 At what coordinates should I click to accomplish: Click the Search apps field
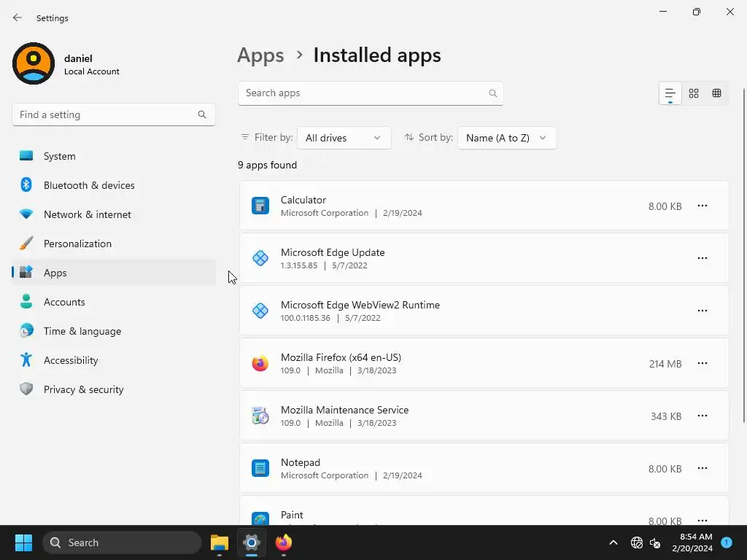pyautogui.click(x=365, y=93)
